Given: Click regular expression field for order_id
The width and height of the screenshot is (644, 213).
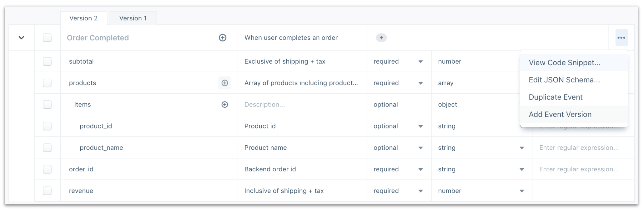Looking at the screenshot, I should tap(579, 169).
